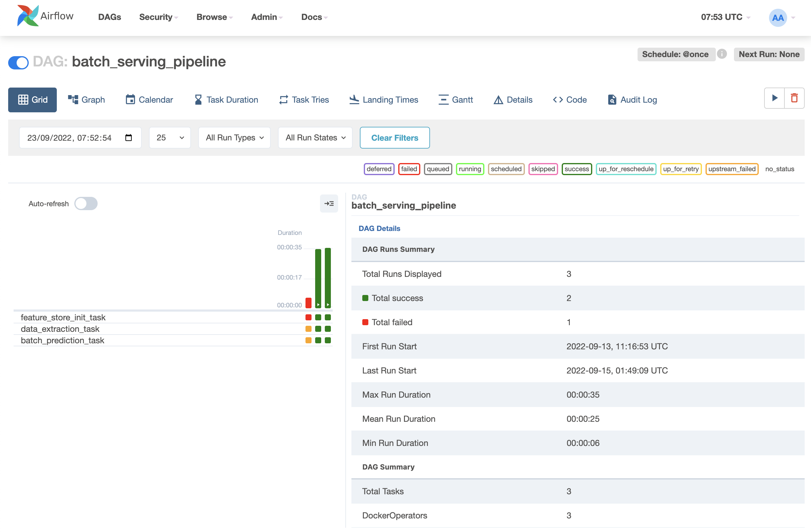Screen dimensions: 811x532
Task: Click the success status legend badge
Action: click(x=577, y=169)
